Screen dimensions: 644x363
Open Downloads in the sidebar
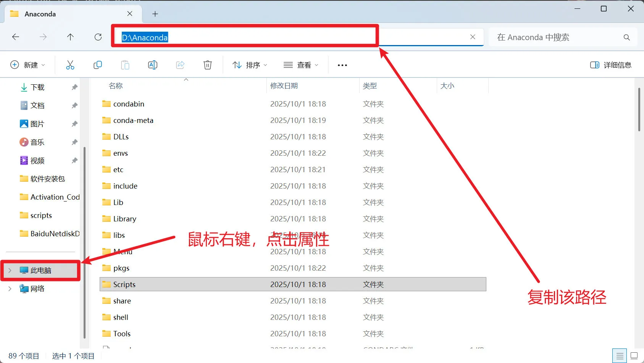37,87
